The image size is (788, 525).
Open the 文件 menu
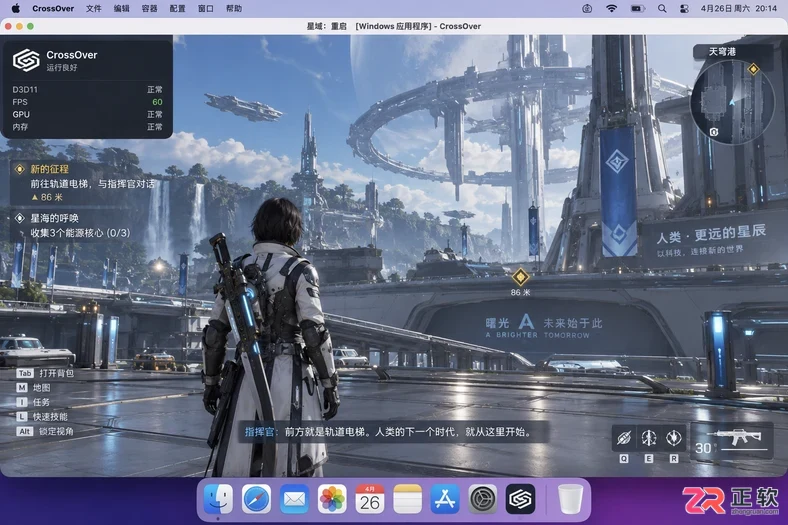click(x=93, y=9)
